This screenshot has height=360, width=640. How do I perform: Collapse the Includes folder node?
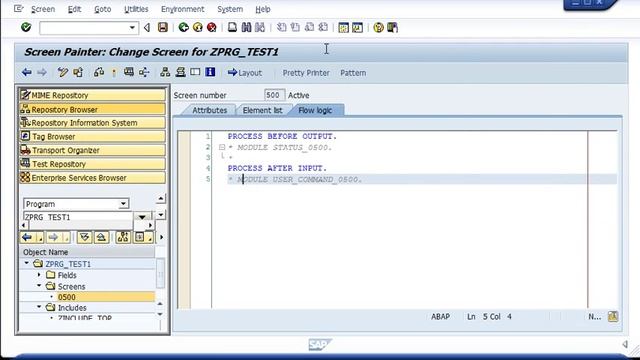[39, 307]
